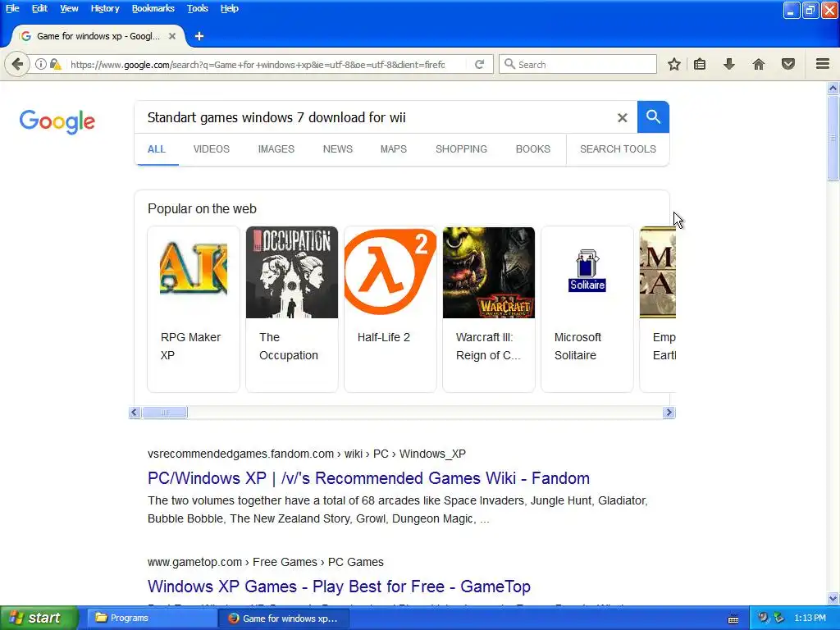Click the magnifier icon in Firefox search box
This screenshot has height=630, width=840.
pyautogui.click(x=510, y=64)
